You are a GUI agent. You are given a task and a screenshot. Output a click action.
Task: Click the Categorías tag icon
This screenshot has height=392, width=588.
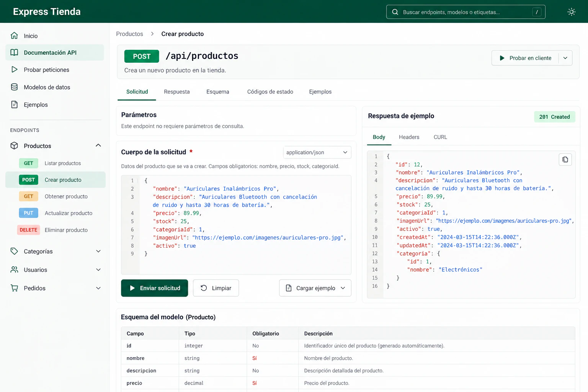[x=14, y=251]
